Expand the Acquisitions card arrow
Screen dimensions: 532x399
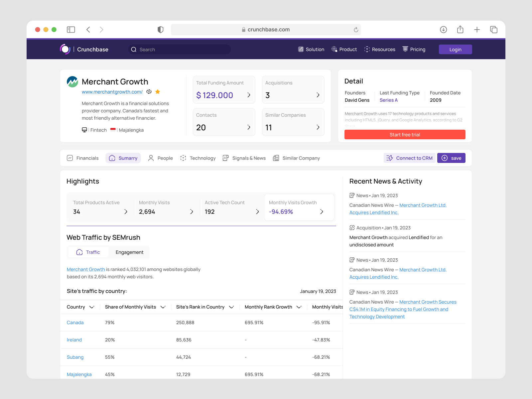coord(318,95)
